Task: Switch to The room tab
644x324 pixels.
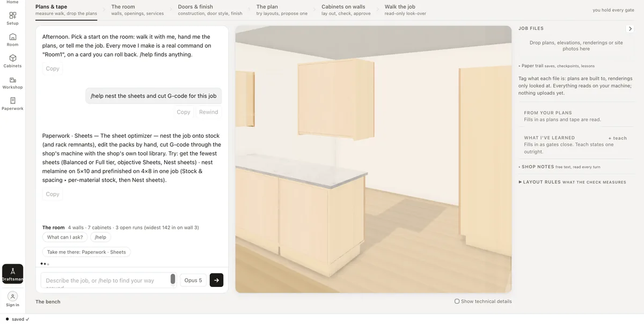Action: 137,10
